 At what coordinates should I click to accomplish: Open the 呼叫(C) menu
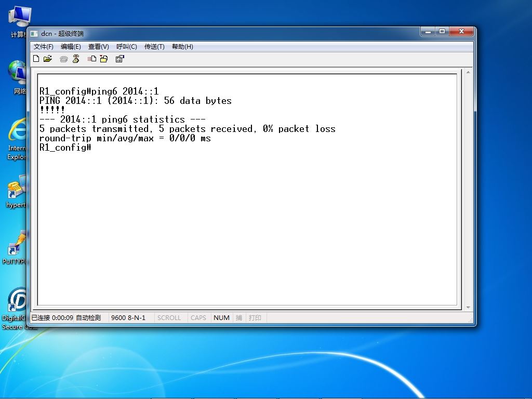tap(127, 46)
